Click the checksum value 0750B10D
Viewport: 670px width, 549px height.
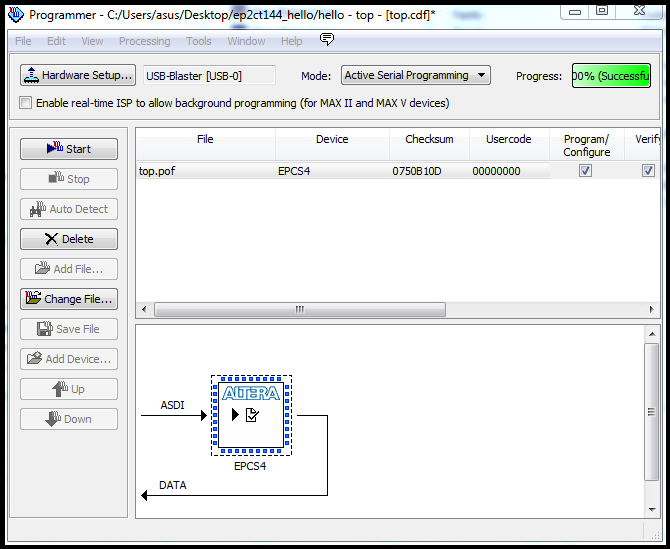coord(417,171)
